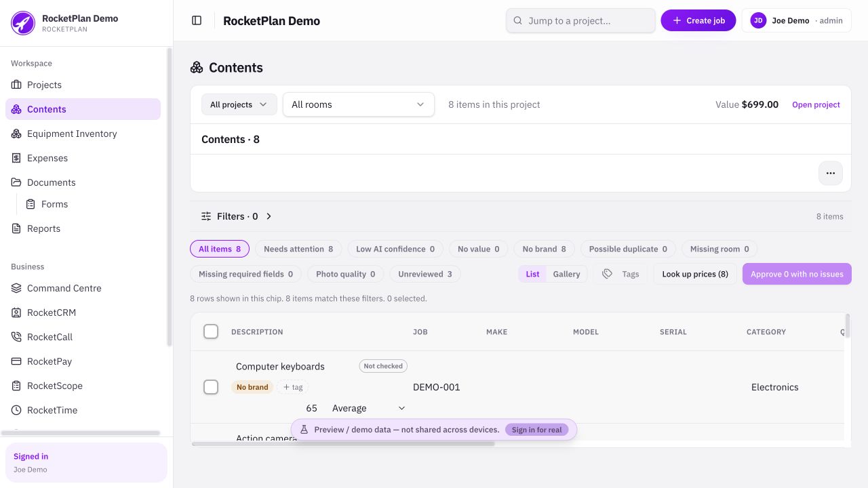Click the Tags label icon

click(x=608, y=274)
